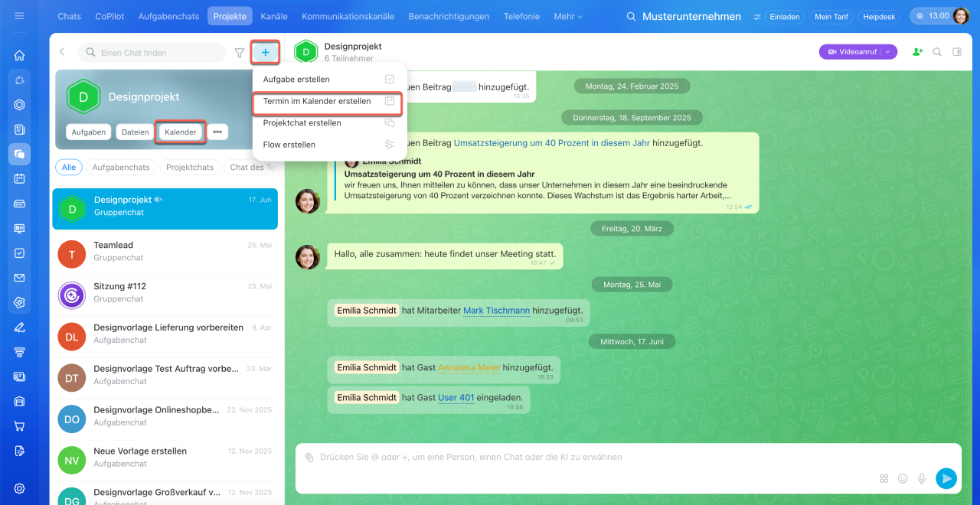The image size is (980, 505).
Task: Open the Calendar icon in the left sidebar
Action: (x=19, y=178)
